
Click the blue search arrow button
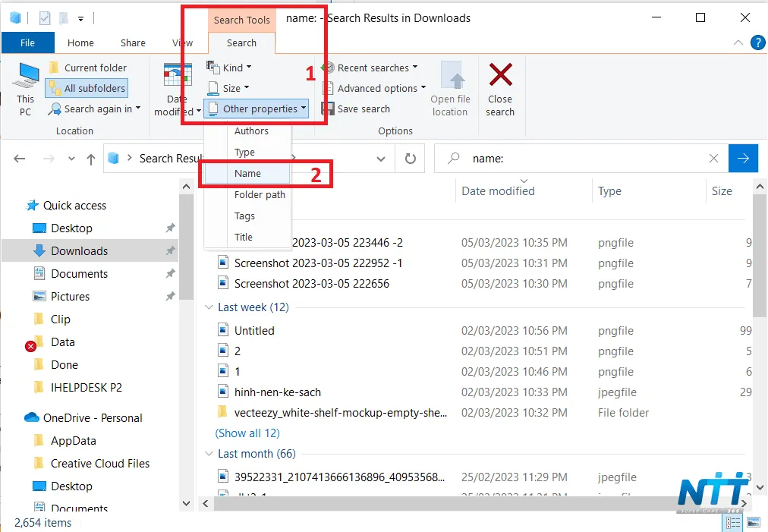pyautogui.click(x=743, y=159)
